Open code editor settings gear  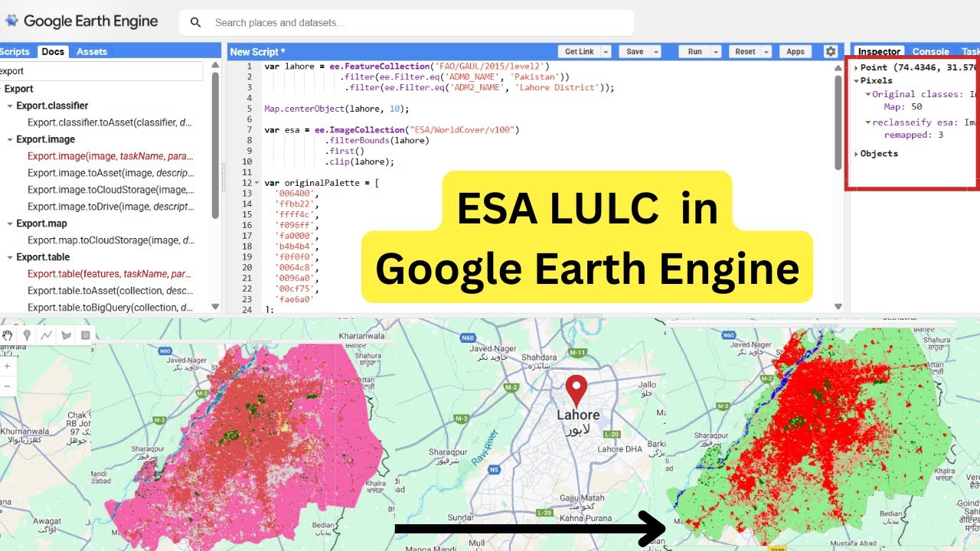tap(831, 51)
